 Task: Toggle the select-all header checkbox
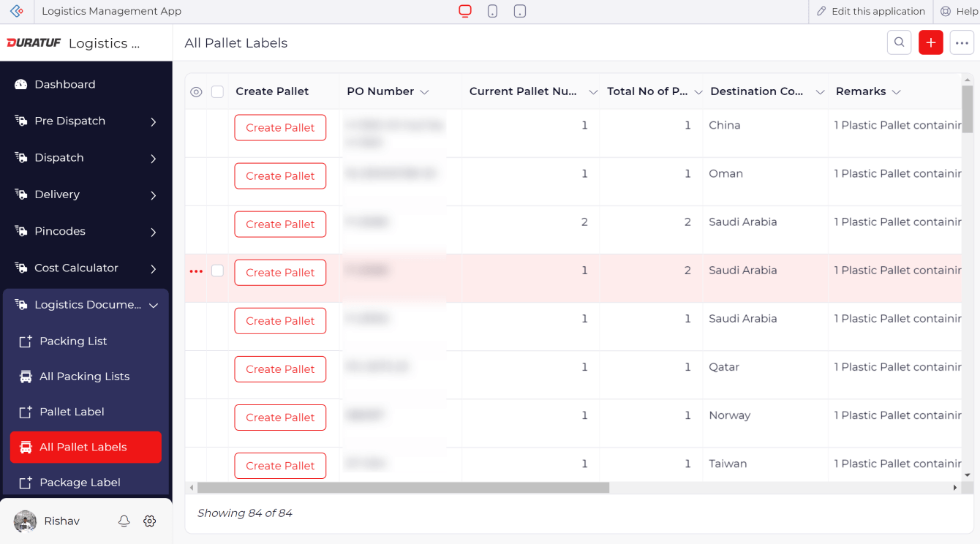pyautogui.click(x=217, y=91)
